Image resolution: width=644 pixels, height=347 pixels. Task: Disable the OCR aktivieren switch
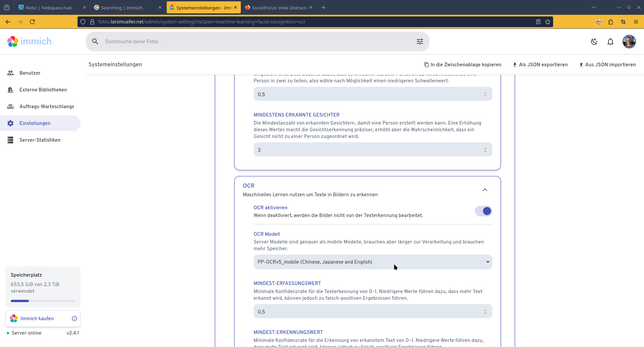(x=483, y=211)
